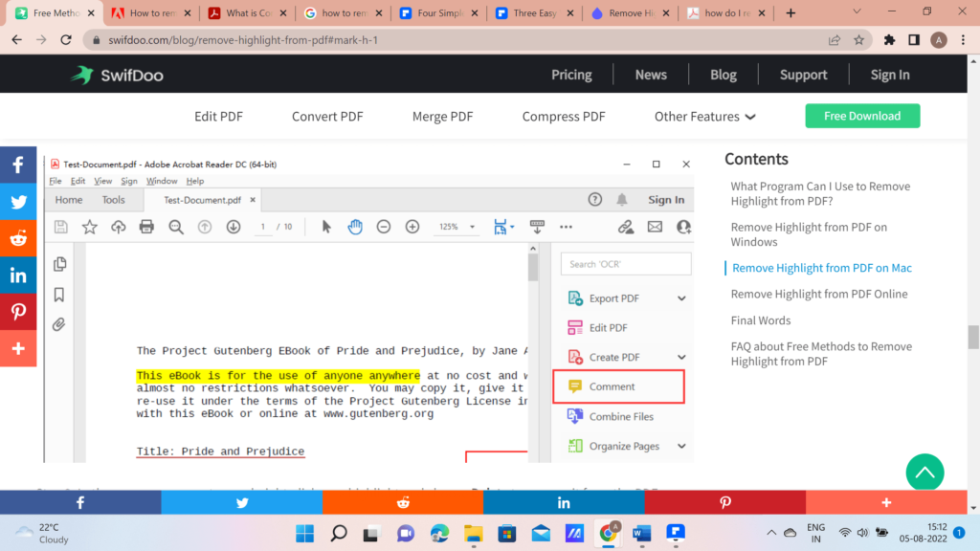This screenshot has height=551, width=980.
Task: Open the Pricing menu item
Action: (571, 75)
